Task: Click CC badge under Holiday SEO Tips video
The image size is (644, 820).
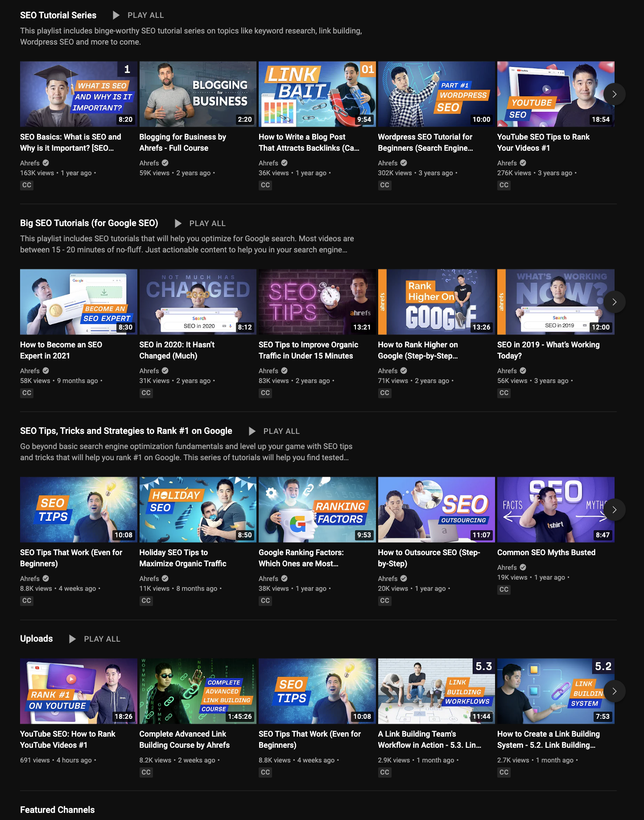Action: click(x=146, y=601)
